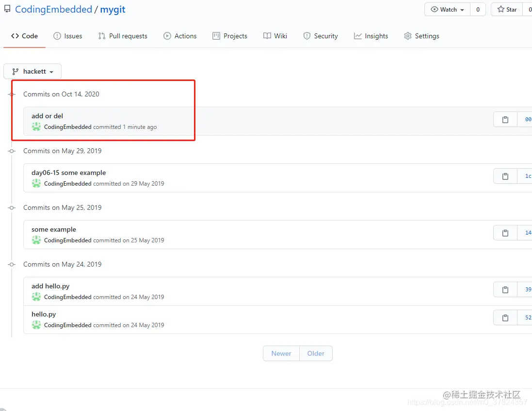Open the mygit repository link
This screenshot has width=532, height=411.
tap(113, 10)
